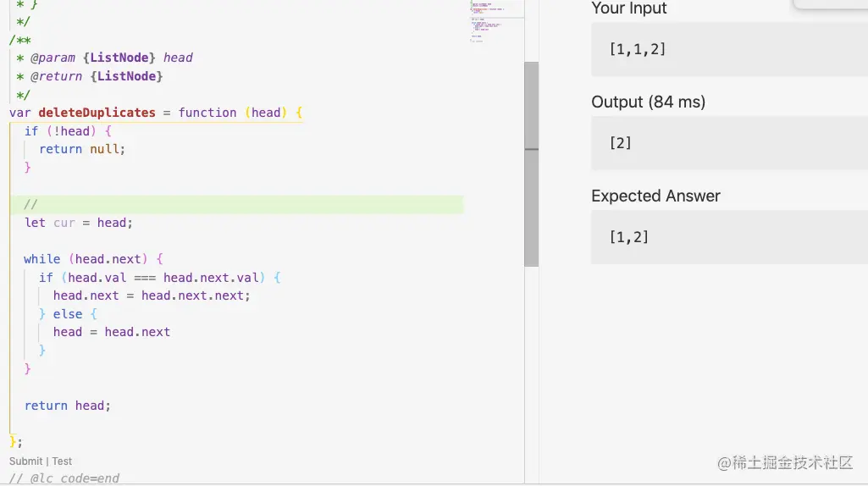Click the 'deleteDuplicates' function name
Screen dimensions: 868x486
coord(97,113)
